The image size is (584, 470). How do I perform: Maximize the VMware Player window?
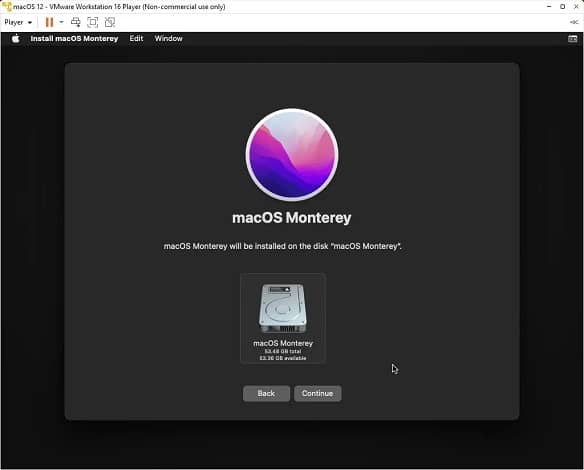tap(562, 6)
